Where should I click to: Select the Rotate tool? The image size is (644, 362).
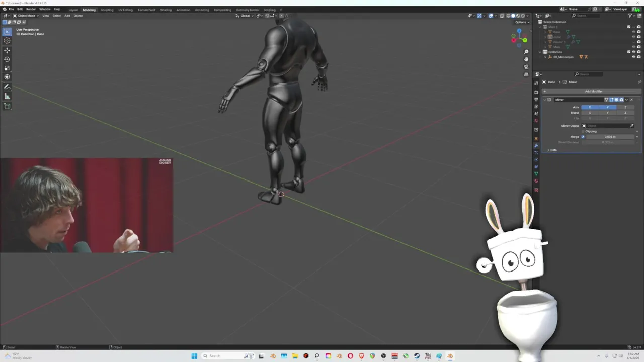click(x=7, y=59)
